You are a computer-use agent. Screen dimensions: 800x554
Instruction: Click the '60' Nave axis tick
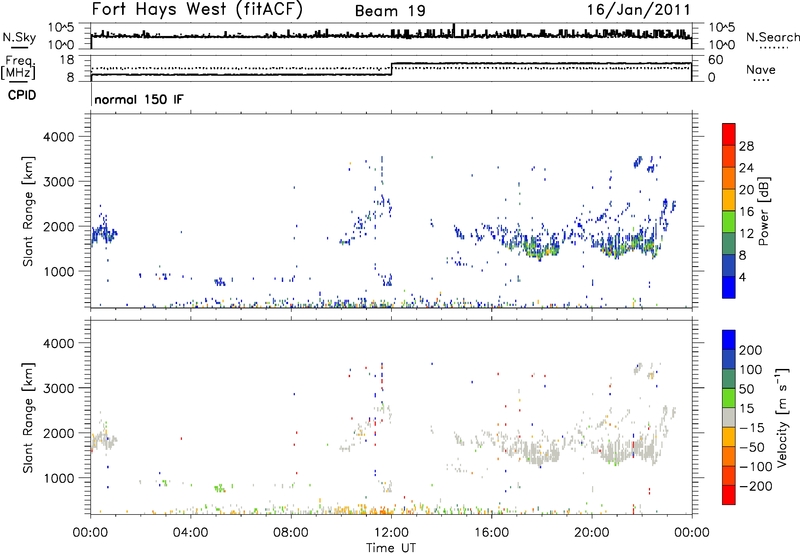point(716,60)
